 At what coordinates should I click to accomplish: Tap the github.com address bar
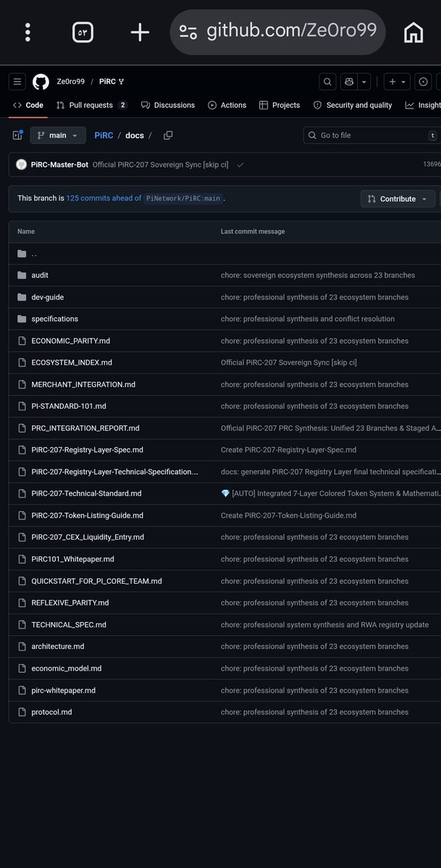(278, 32)
